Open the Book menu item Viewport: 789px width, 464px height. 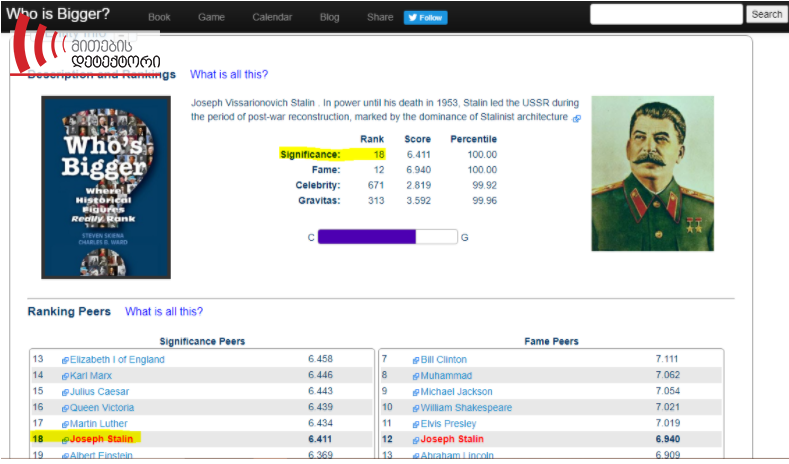point(159,17)
